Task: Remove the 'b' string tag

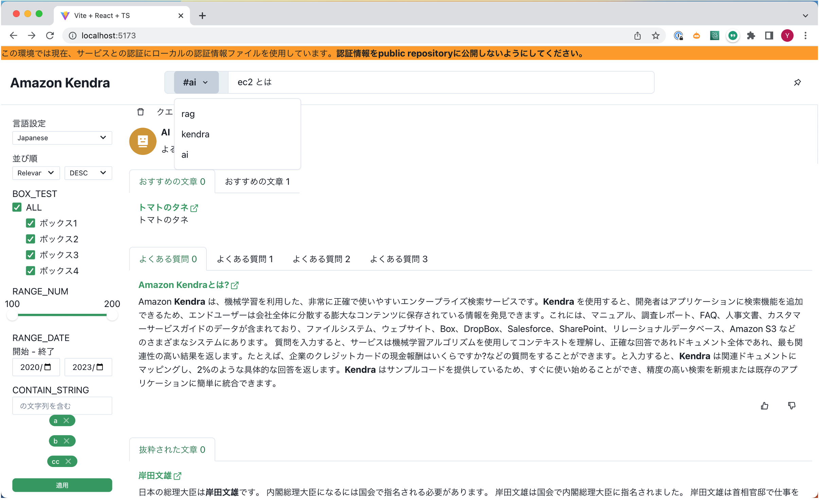Action: point(67,441)
